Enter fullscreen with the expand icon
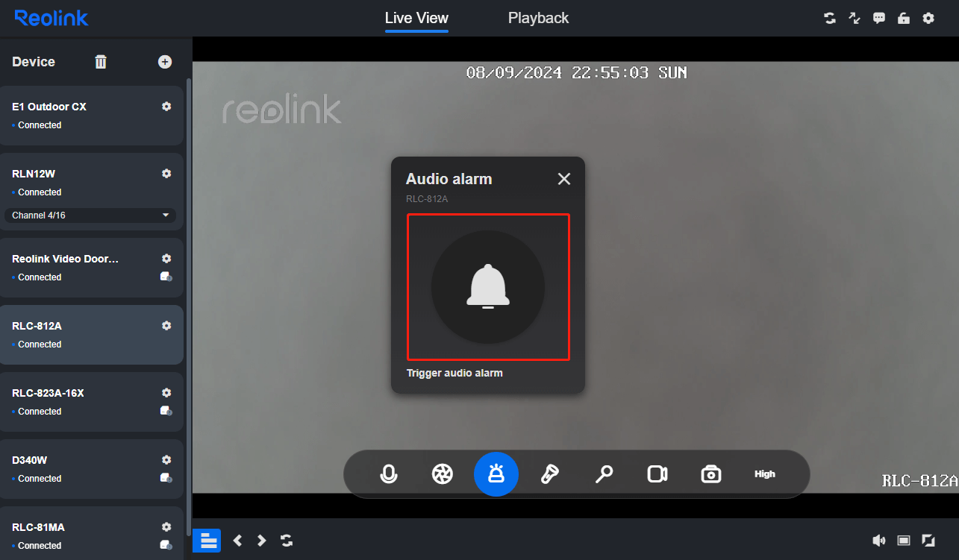The image size is (959, 560). click(x=928, y=541)
